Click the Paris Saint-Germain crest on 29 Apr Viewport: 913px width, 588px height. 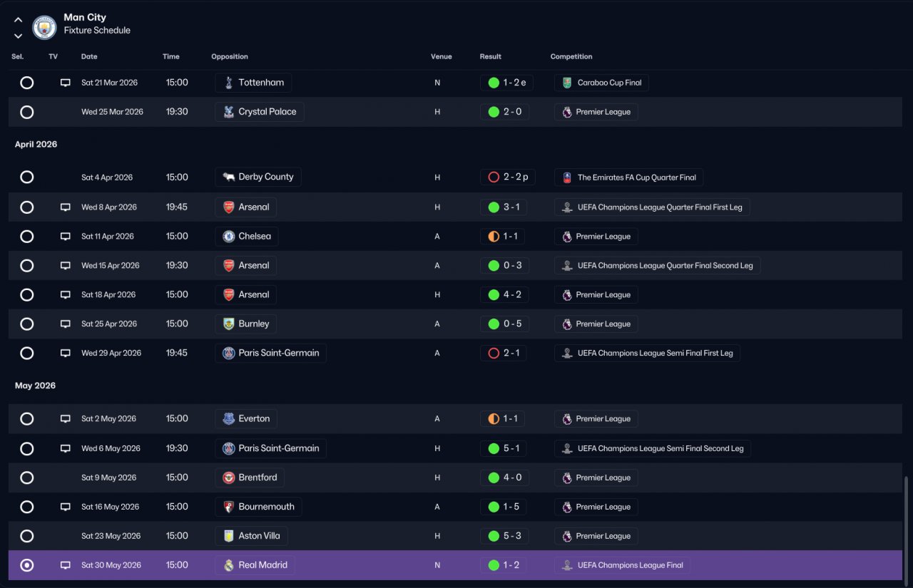pos(228,353)
